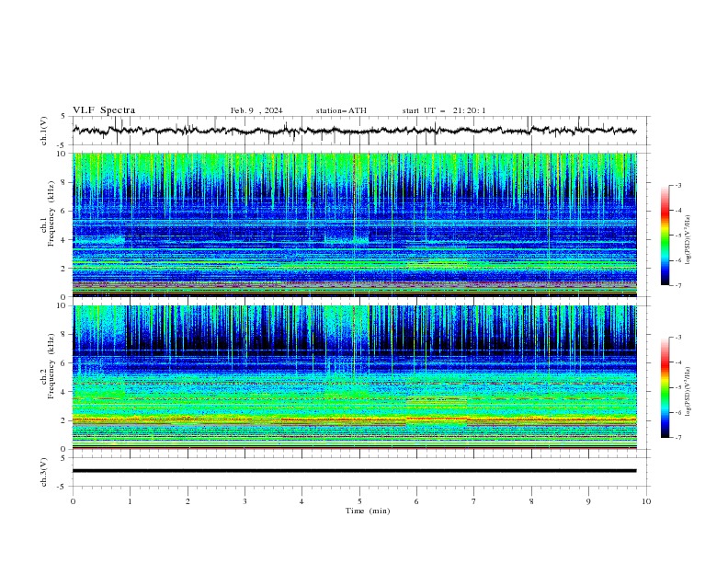This screenshot has width=728, height=563.
Task: Click time-axis tick label "8"
Action: [531, 501]
